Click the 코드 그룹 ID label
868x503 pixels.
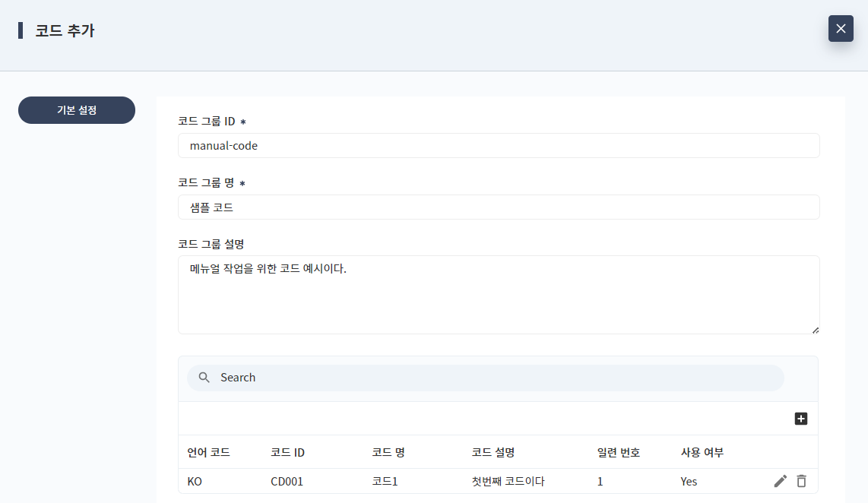coord(207,121)
